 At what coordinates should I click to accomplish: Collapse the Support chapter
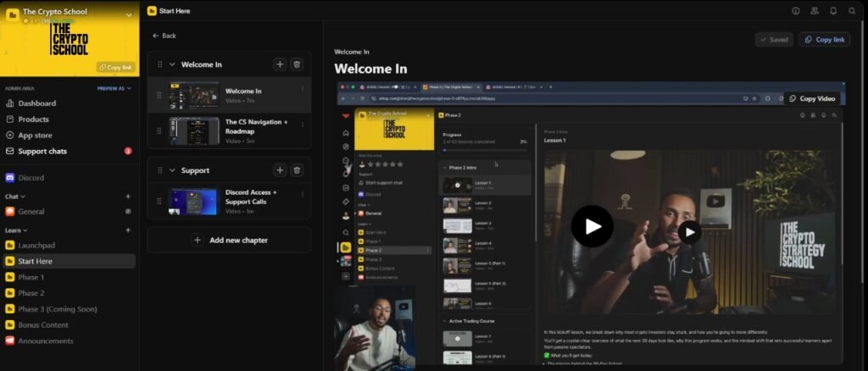[x=172, y=170]
